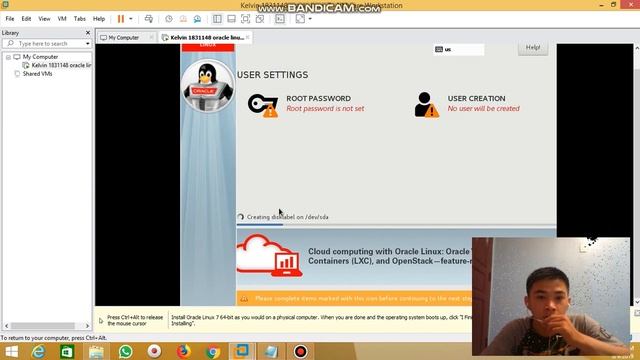
Task: Click the installation progress bar
Action: click(x=396, y=224)
